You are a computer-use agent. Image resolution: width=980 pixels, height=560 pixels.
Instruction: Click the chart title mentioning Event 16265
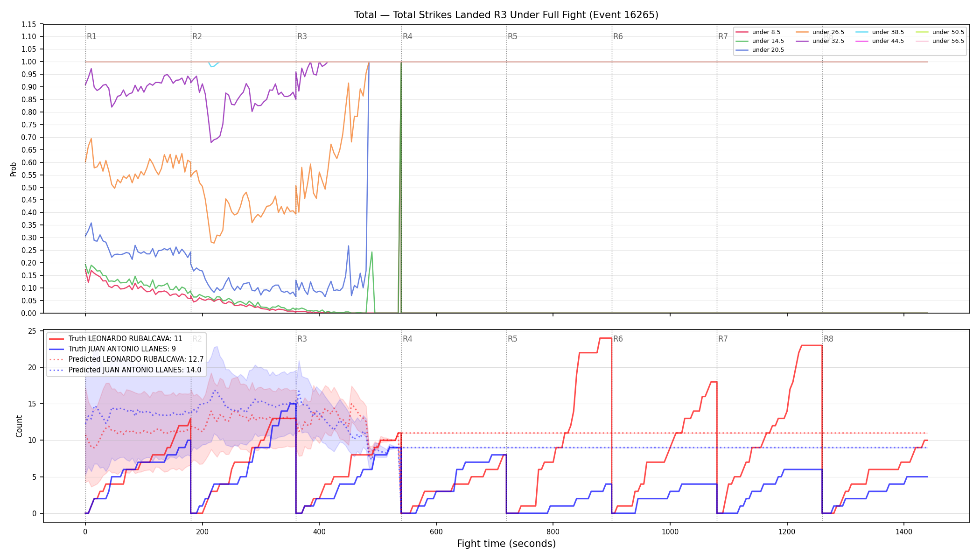tap(506, 15)
